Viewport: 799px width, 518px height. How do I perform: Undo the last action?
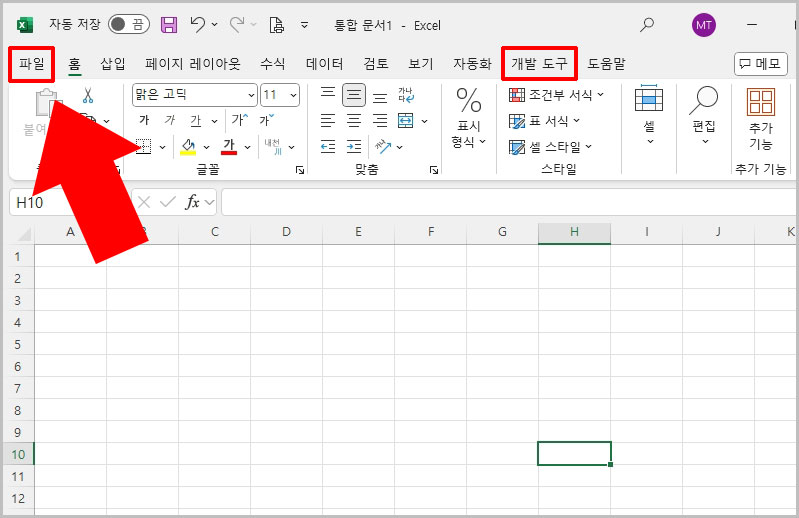pyautogui.click(x=198, y=24)
